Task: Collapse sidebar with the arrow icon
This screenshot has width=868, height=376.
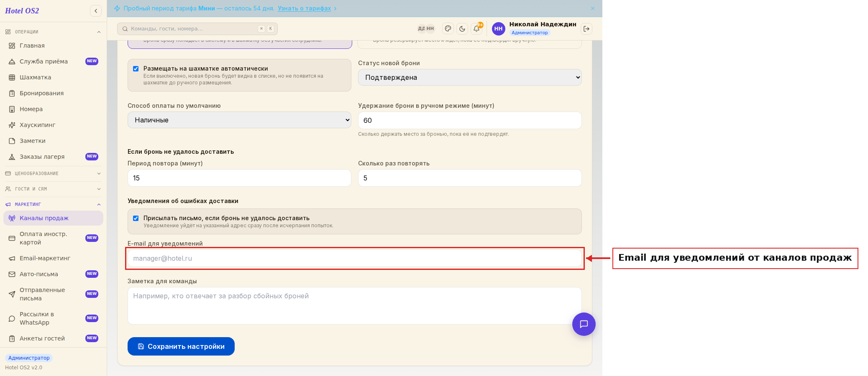Action: click(x=96, y=11)
